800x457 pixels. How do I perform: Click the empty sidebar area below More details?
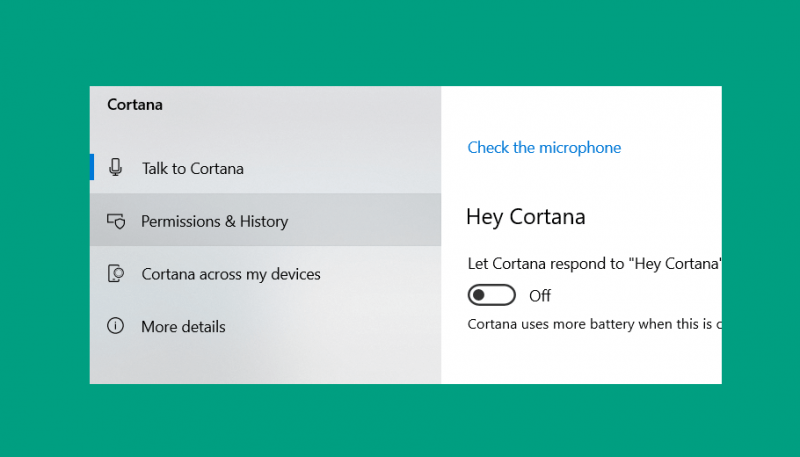click(x=265, y=367)
